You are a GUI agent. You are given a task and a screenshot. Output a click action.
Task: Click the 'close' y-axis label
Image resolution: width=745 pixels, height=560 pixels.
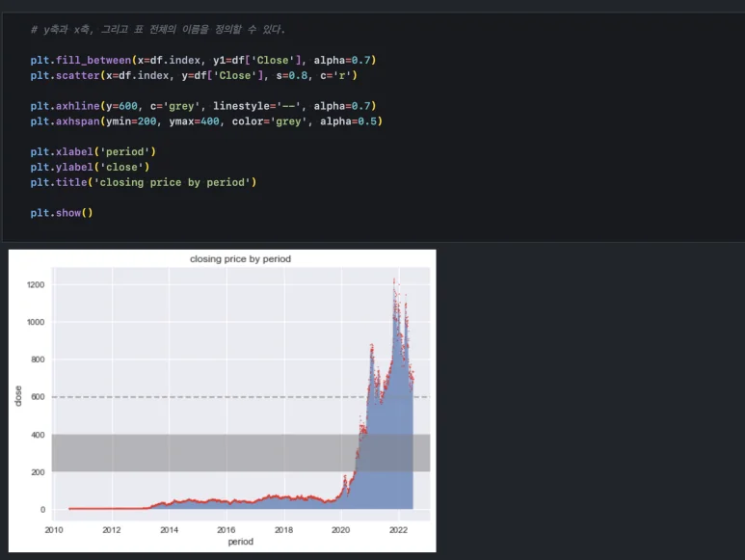(17, 395)
